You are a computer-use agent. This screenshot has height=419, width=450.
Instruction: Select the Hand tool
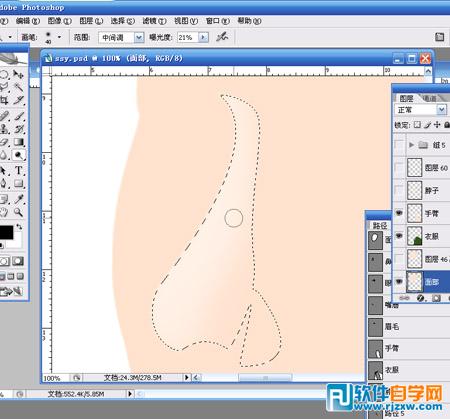click(x=4, y=212)
